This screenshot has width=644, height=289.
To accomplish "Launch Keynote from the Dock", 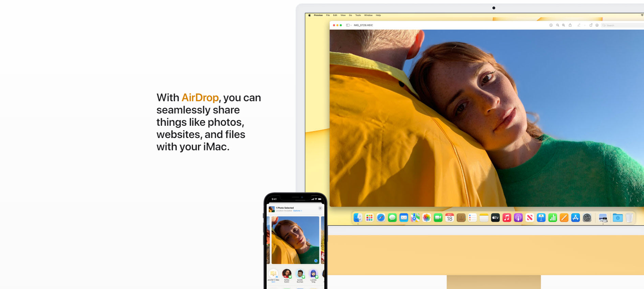I will pyautogui.click(x=541, y=217).
